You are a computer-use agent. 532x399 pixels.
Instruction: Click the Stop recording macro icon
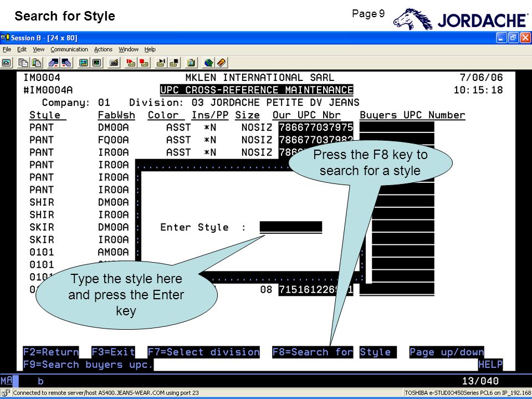144,63
